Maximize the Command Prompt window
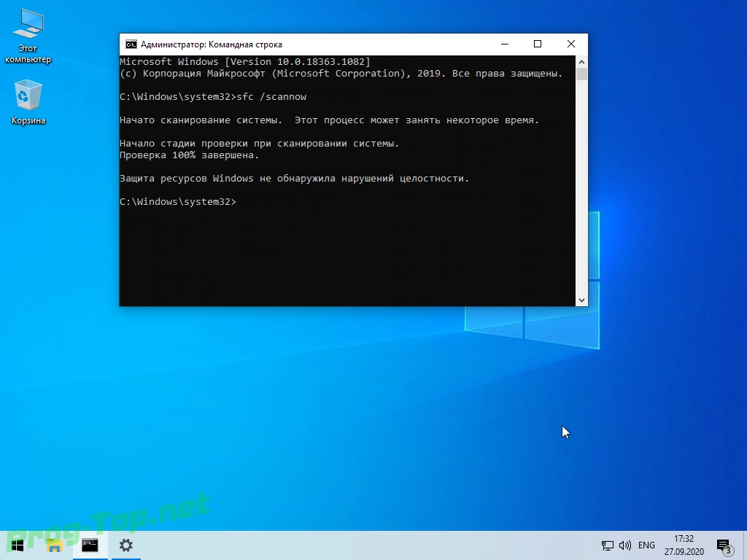Viewport: 747px width, 560px height. click(x=538, y=44)
